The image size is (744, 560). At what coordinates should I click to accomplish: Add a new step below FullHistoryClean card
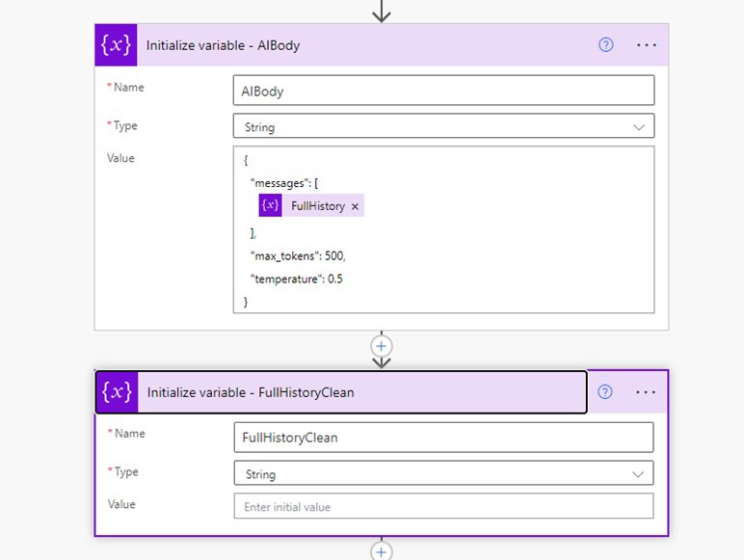point(382,551)
